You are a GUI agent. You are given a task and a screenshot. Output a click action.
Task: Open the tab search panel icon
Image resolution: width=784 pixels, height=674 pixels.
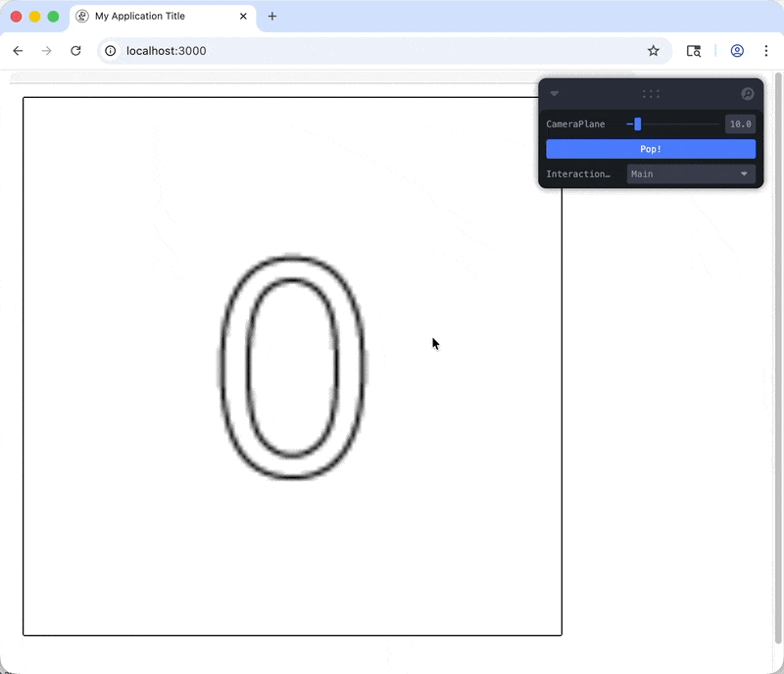pos(694,51)
